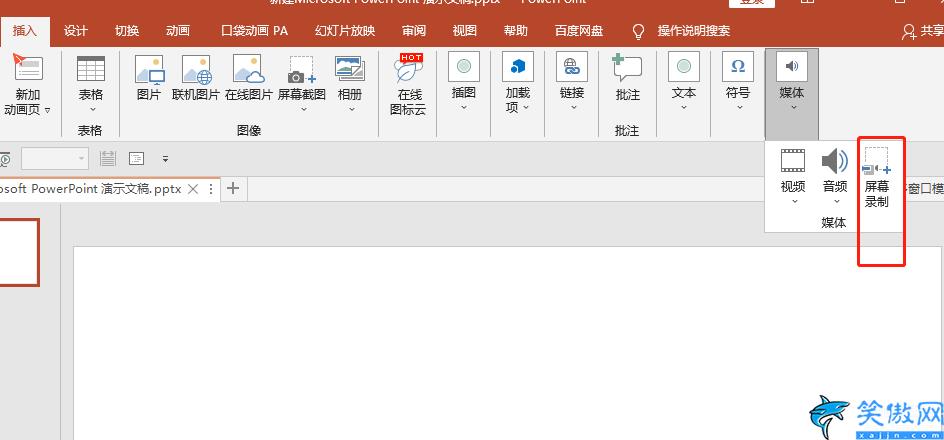Switch to the 切换 ribbon tab
Screen dimensions: 944x440
tap(127, 31)
